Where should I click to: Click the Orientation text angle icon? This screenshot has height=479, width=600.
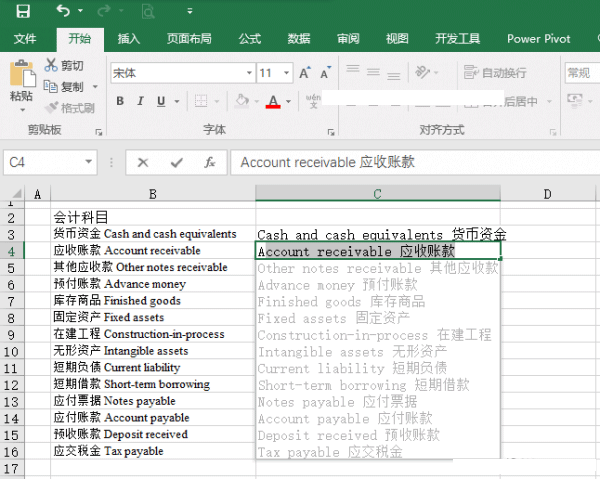point(423,72)
